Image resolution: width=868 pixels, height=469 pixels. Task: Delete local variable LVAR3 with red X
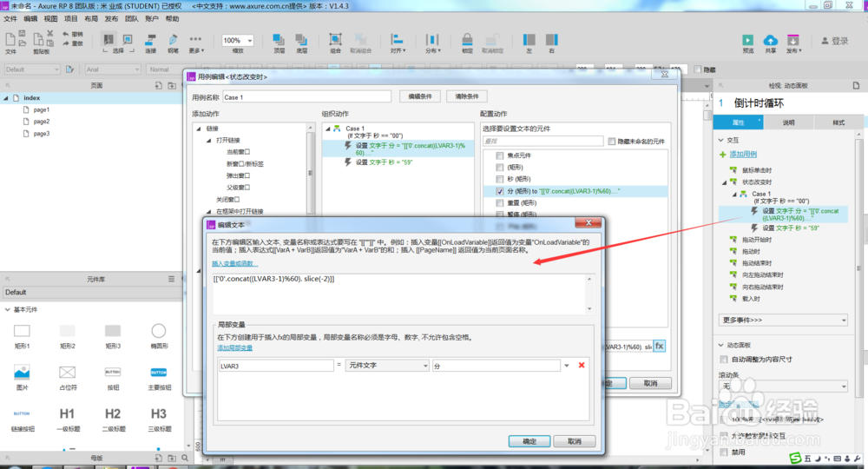(x=582, y=365)
